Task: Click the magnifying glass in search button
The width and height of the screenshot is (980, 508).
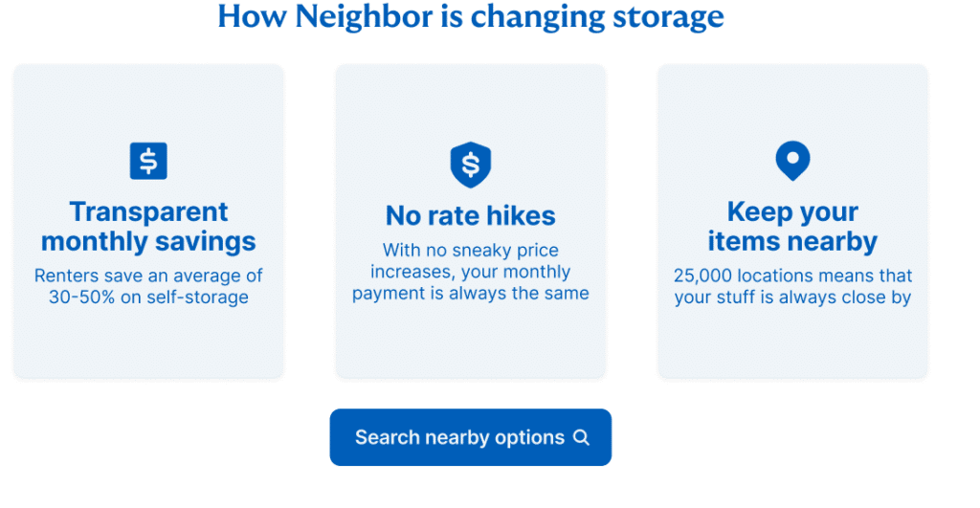Action: (581, 438)
